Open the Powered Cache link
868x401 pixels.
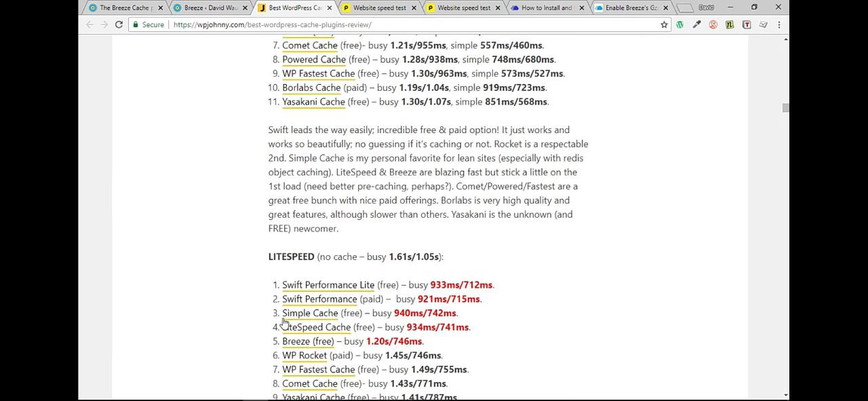314,60
